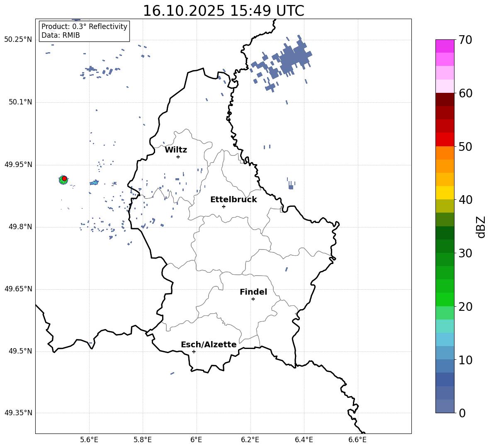This screenshot has height=448, width=491.
Task: Click the cross marker below Findel
Action: point(253,299)
